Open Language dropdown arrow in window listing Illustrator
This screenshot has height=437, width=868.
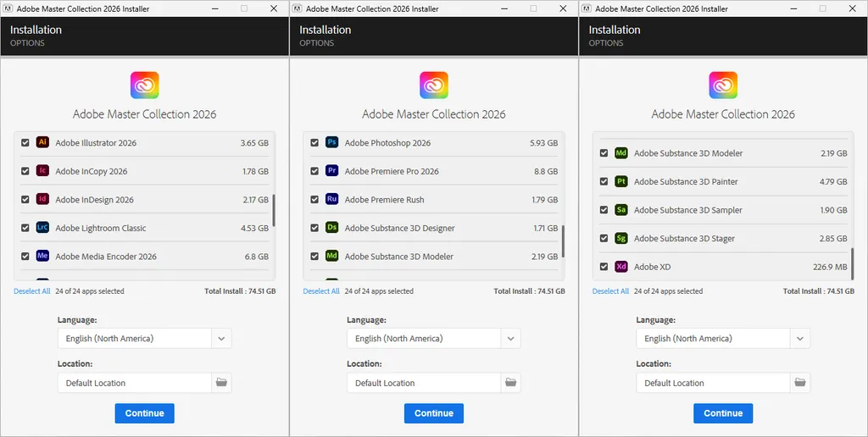point(221,339)
